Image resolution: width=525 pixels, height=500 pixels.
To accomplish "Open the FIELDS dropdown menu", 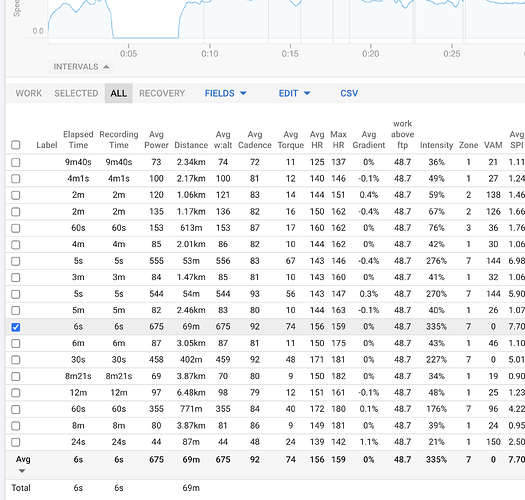I will coord(225,93).
